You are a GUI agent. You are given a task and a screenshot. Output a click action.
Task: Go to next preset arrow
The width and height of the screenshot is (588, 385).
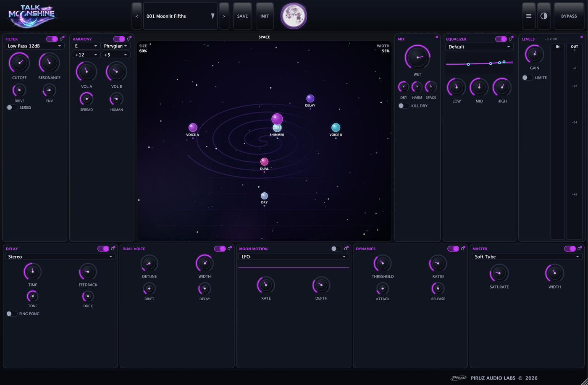224,16
